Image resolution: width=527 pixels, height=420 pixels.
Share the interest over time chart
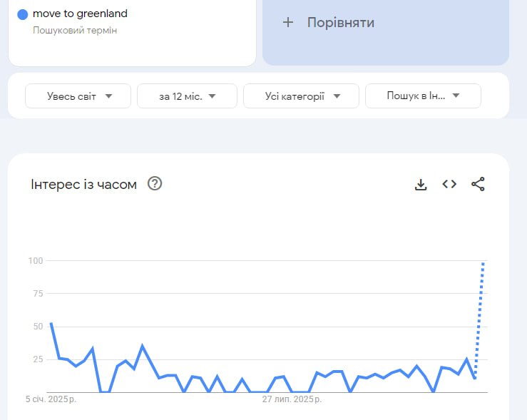478,184
